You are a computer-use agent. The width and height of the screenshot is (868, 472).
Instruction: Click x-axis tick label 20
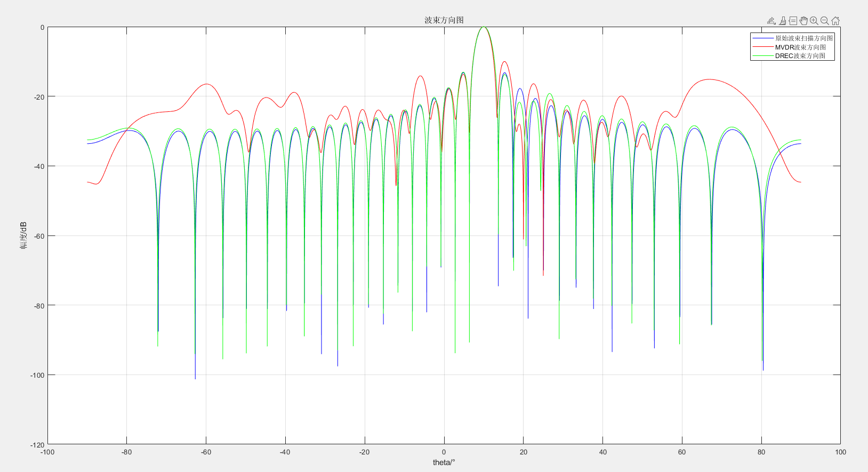click(x=524, y=452)
